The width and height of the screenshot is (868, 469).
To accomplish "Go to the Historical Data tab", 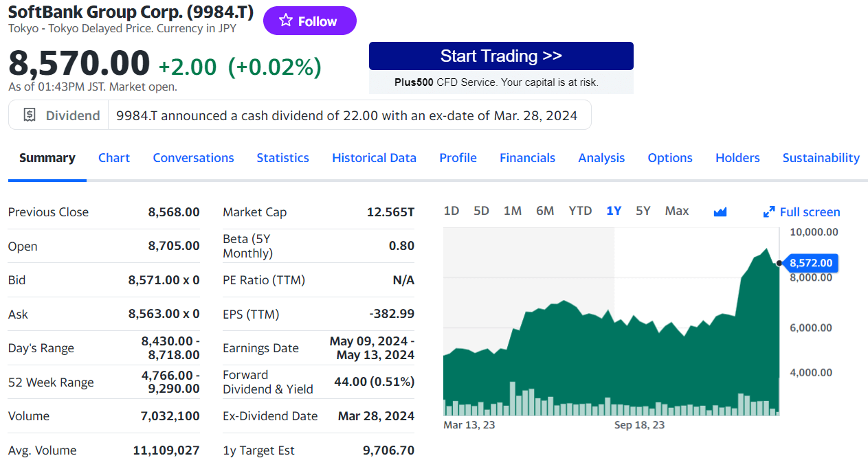I will (374, 158).
